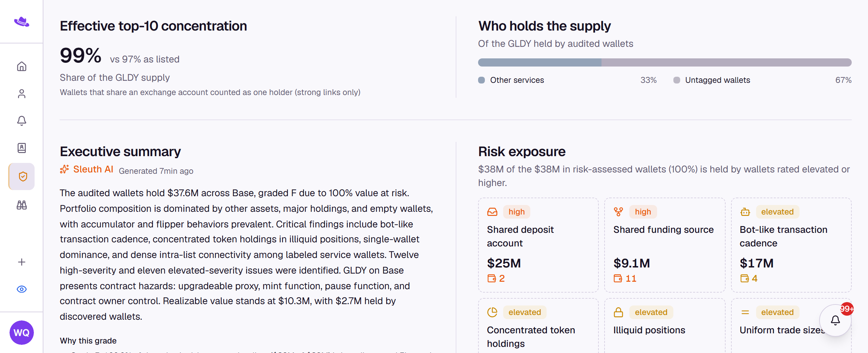This screenshot has height=353, width=868.
Task: Open the home icon in sidebar
Action: pos(22,66)
